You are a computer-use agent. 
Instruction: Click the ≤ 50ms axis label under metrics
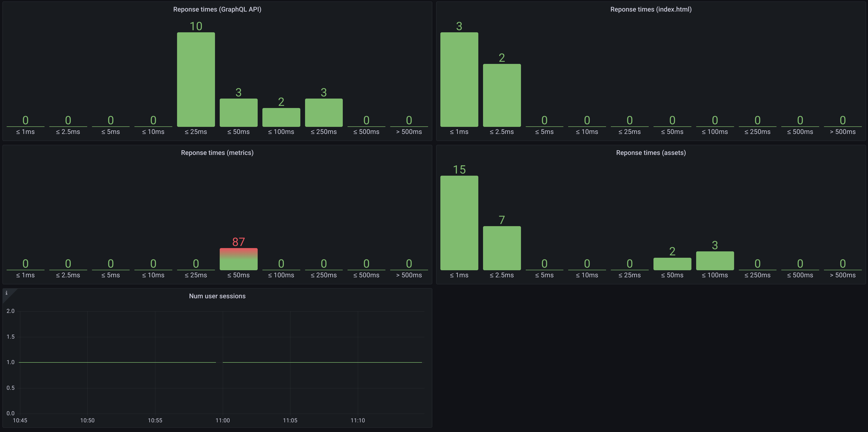click(238, 275)
